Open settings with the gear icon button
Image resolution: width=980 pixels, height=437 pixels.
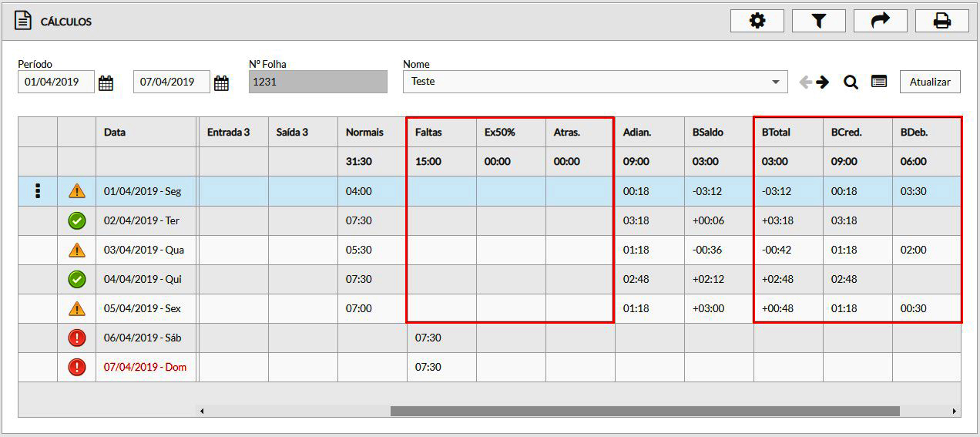(x=757, y=21)
